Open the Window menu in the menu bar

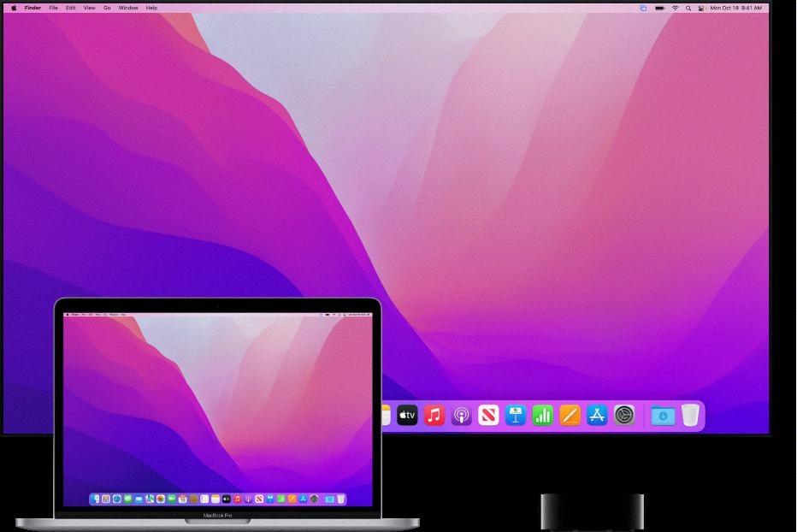click(128, 9)
